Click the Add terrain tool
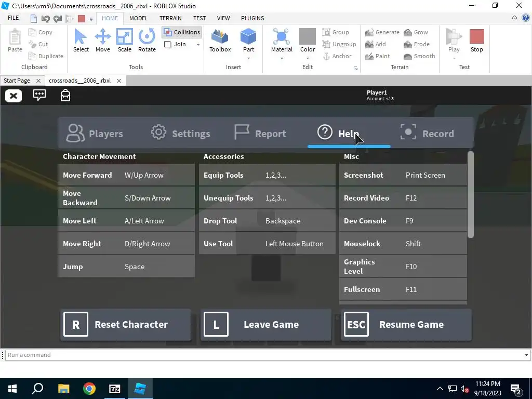This screenshot has width=532, height=399. tap(376, 44)
